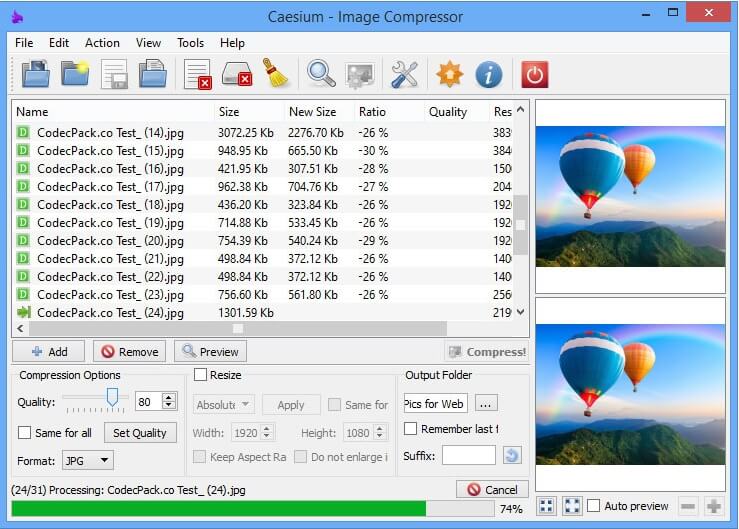Toggle Do not enlarge images checkbox
Viewport: 739px width, 529px height.
pyautogui.click(x=300, y=456)
